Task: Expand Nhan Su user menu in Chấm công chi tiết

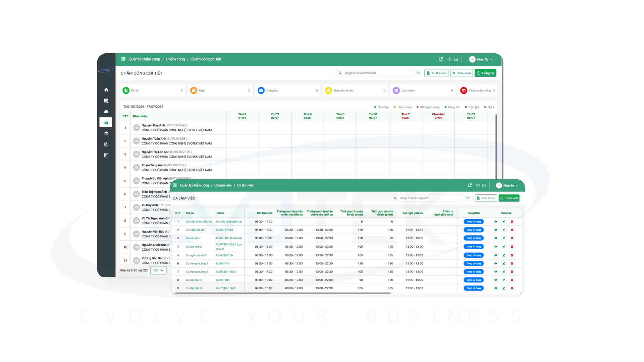Action: [x=481, y=59]
